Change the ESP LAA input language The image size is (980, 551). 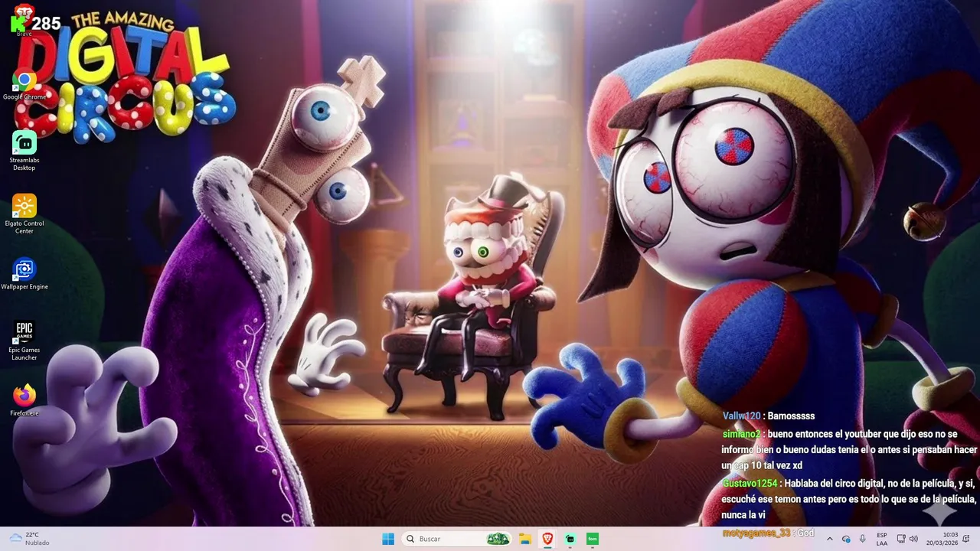tap(882, 539)
